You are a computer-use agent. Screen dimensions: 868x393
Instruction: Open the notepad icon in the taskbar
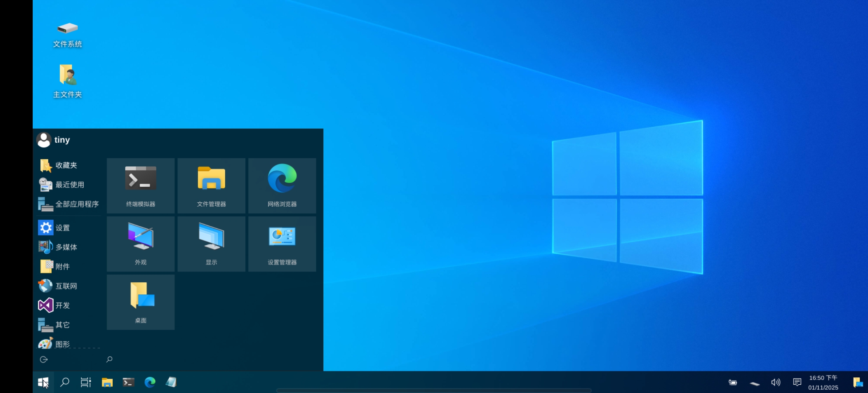(171, 382)
